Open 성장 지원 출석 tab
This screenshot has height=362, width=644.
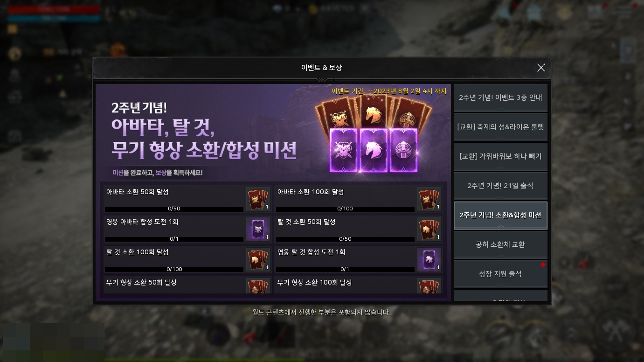tap(500, 274)
